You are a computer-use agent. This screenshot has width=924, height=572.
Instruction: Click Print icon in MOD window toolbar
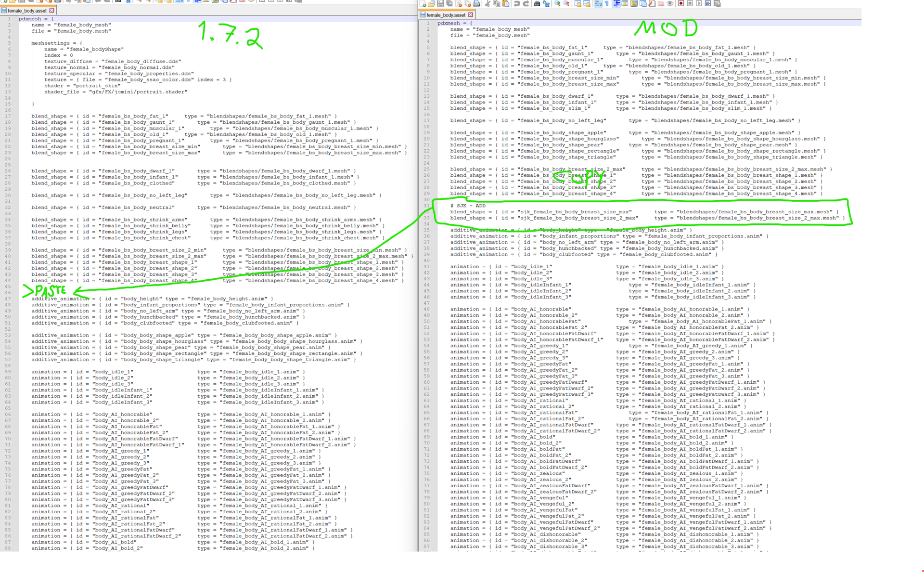476,3
